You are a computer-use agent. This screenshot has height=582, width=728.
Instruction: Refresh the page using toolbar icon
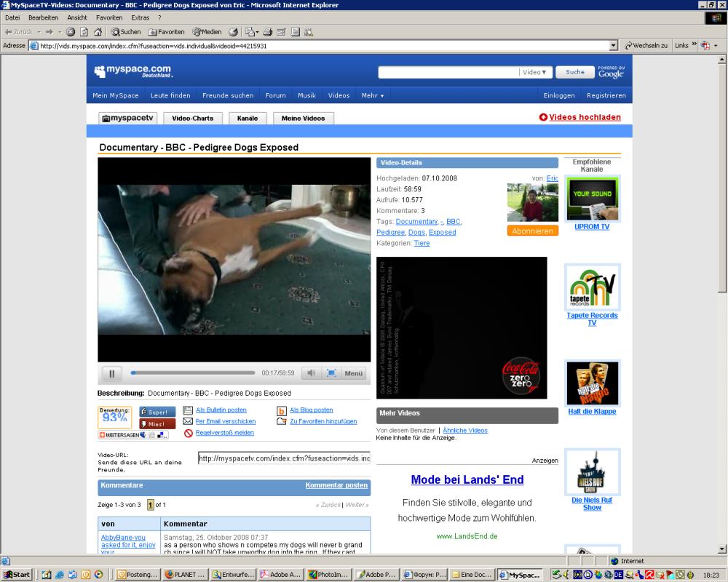[84, 32]
